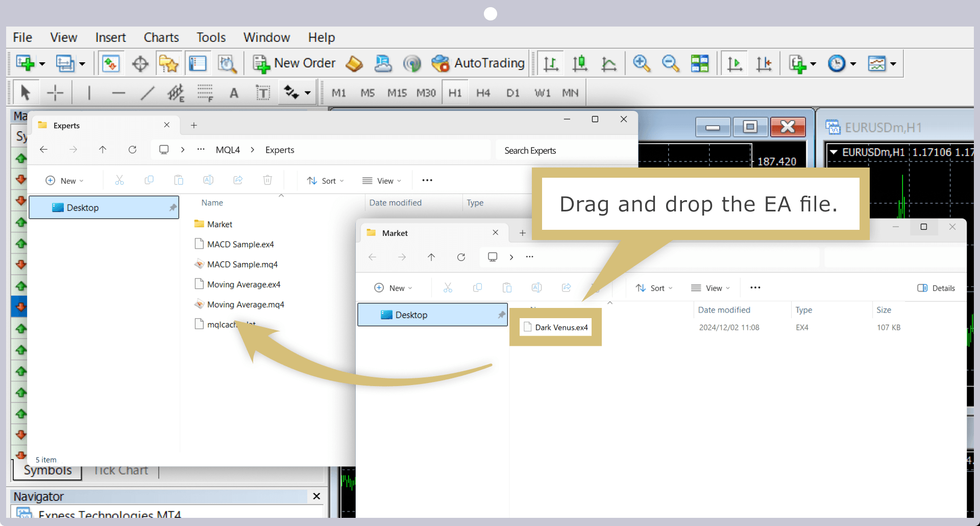
Task: Tile chart windows icon
Action: (x=700, y=63)
